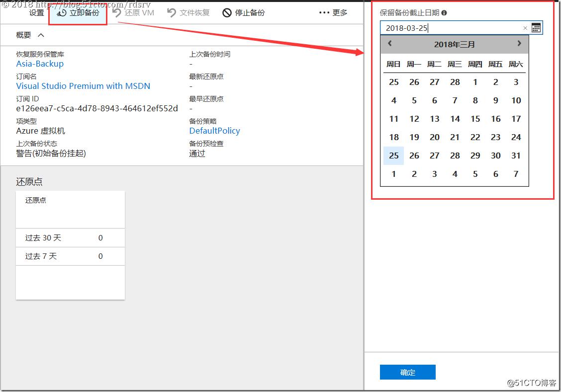
Task: Open Visual Studio Premium with MSDN subscription
Action: pos(83,86)
